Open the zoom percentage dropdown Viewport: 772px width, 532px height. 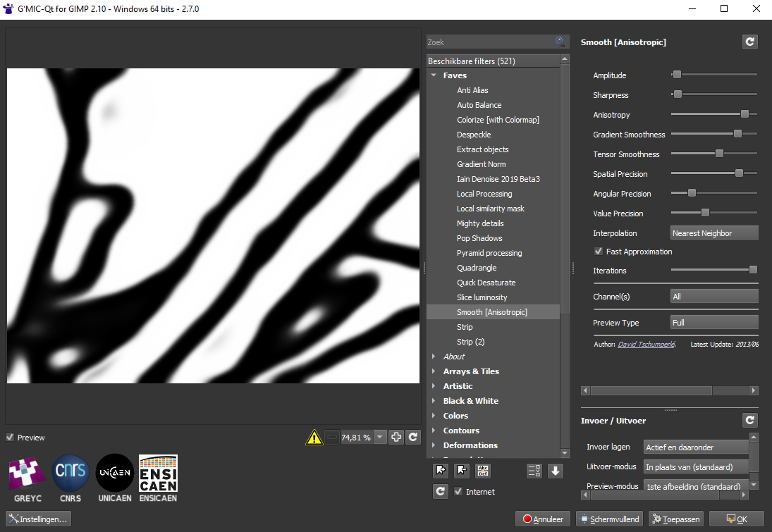point(379,437)
